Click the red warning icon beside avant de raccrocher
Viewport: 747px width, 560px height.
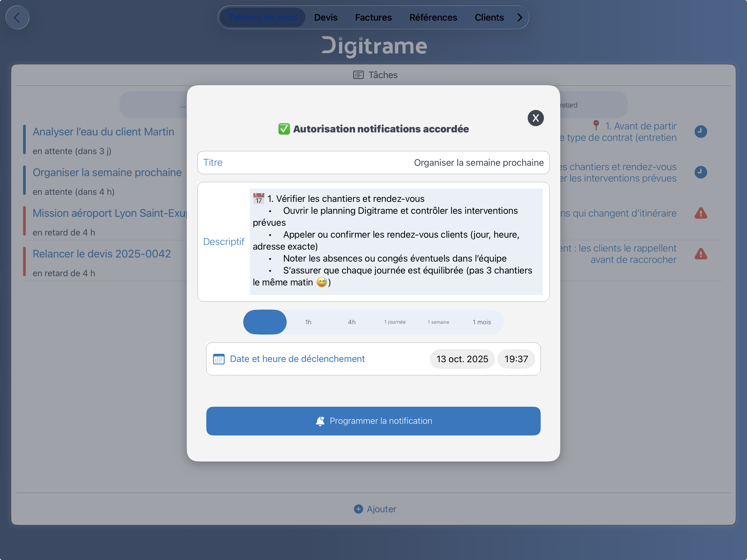point(700,254)
